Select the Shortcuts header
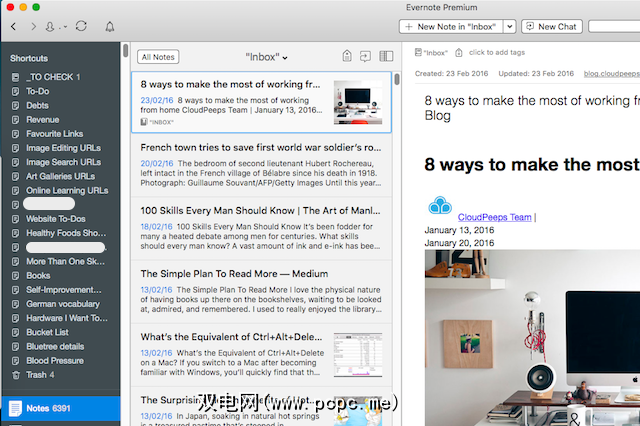 tap(29, 58)
